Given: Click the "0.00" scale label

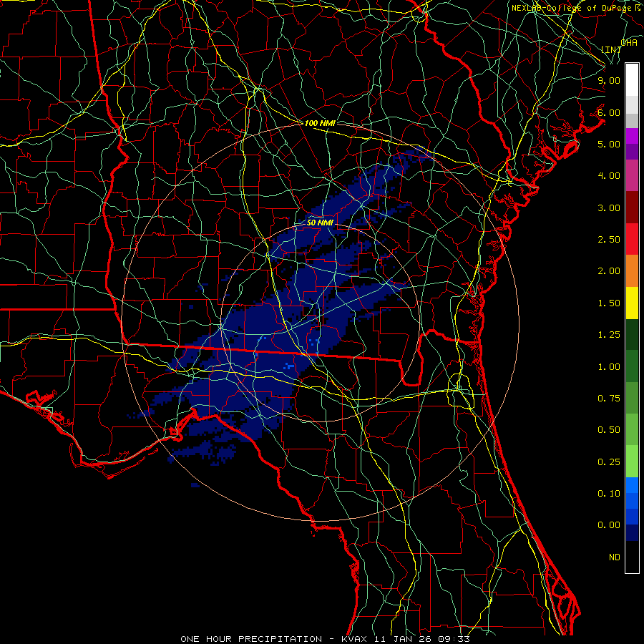Looking at the screenshot, I should pos(609,525).
